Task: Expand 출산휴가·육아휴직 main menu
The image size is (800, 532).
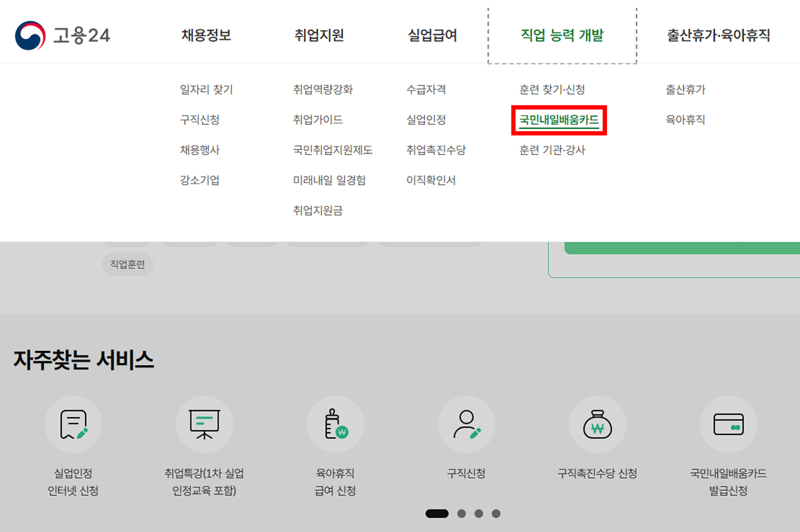Action: coord(718,35)
